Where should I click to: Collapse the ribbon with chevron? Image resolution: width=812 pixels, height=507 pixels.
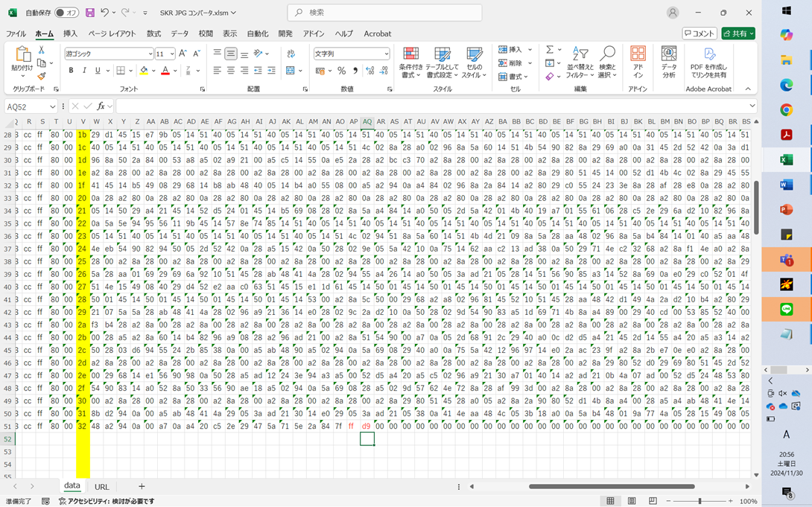click(748, 89)
